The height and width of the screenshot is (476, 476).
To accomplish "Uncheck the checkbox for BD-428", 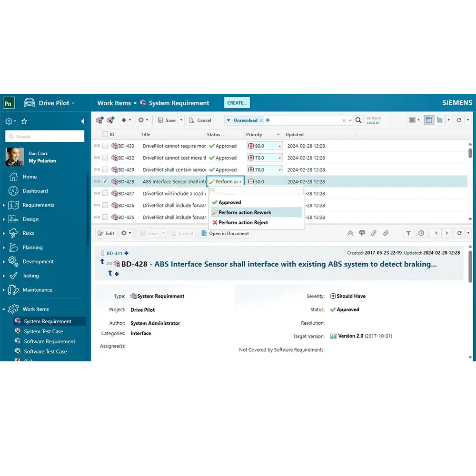I will (105, 181).
